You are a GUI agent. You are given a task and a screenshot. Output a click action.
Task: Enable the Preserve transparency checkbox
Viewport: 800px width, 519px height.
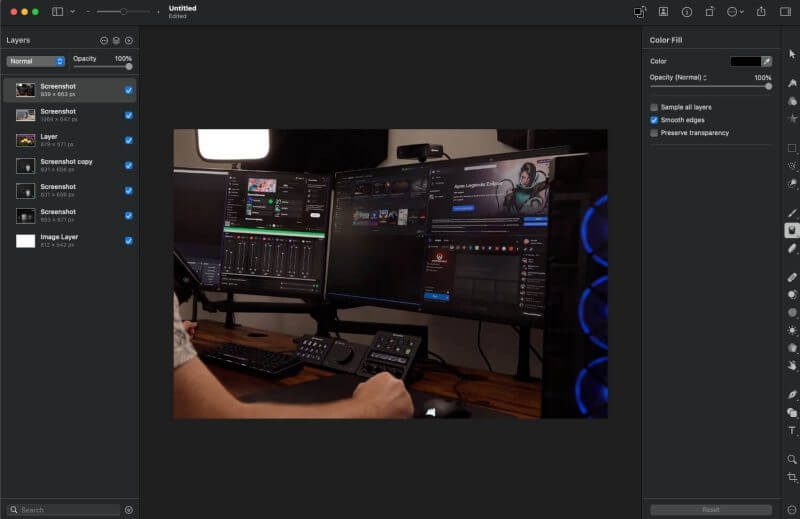tap(654, 133)
